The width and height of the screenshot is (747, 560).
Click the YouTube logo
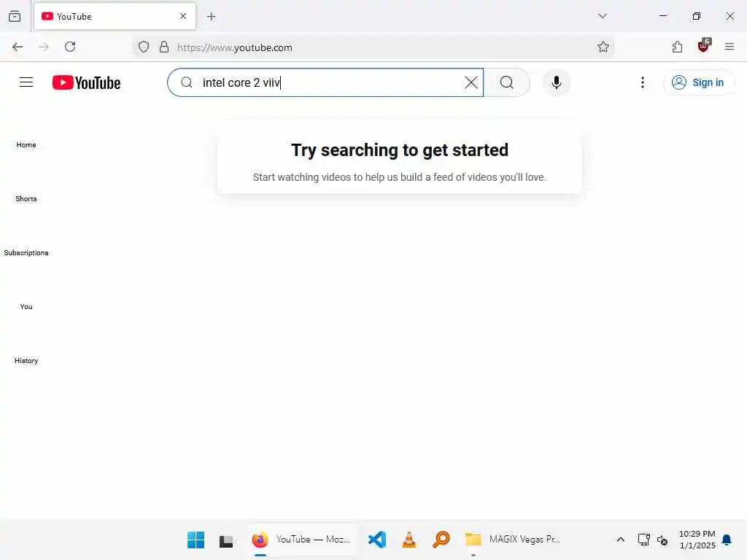(x=86, y=83)
